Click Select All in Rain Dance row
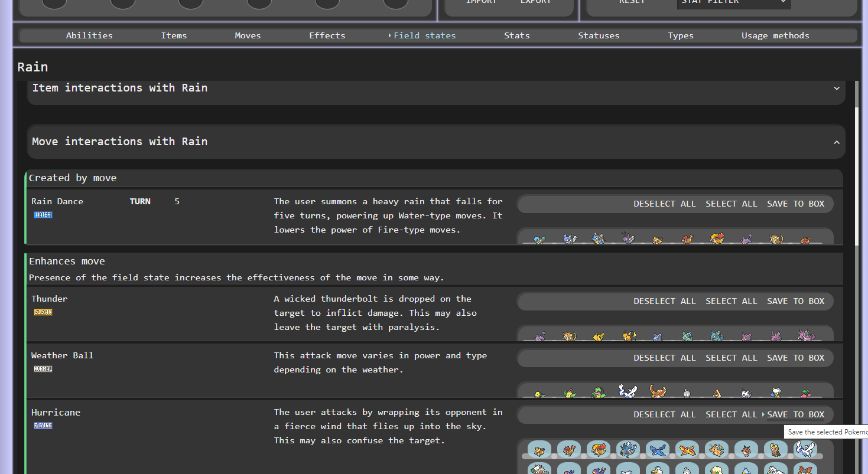 [x=732, y=204]
